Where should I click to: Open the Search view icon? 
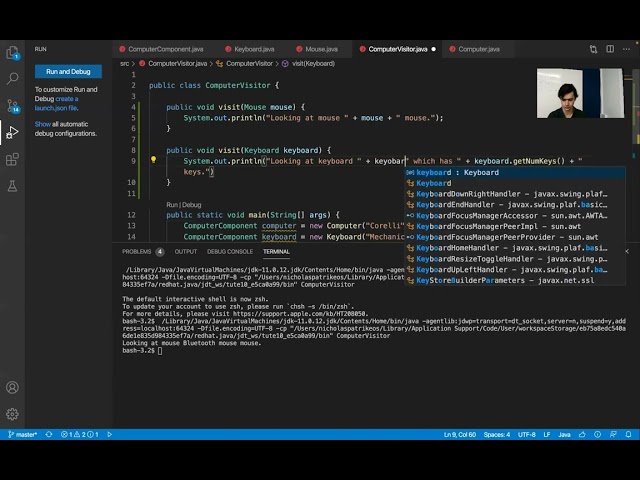pos(12,78)
